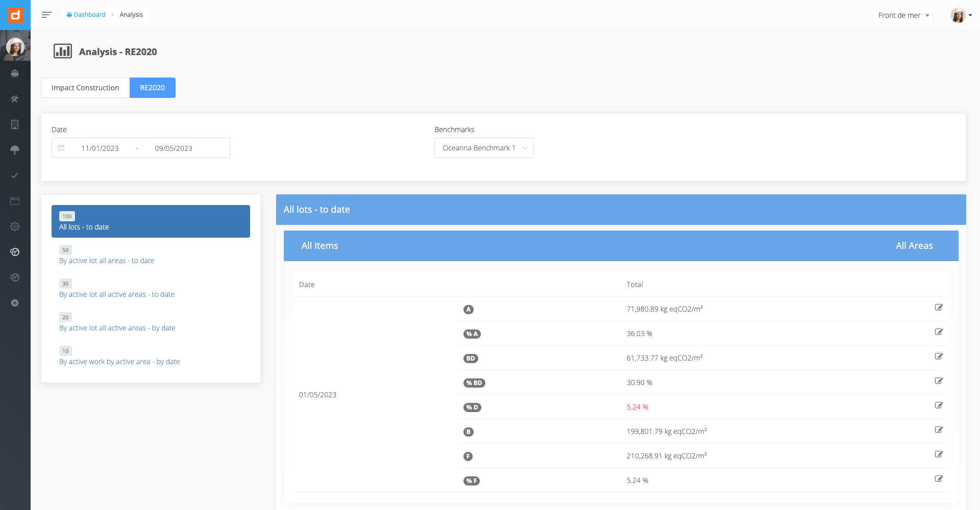Open the ship icon in sidebar

coord(15,73)
